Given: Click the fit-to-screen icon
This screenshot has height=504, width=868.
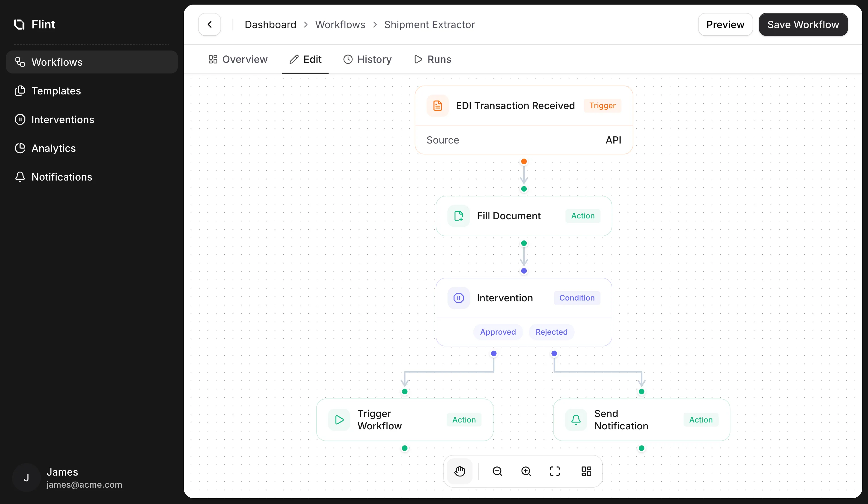Looking at the screenshot, I should click(555, 471).
